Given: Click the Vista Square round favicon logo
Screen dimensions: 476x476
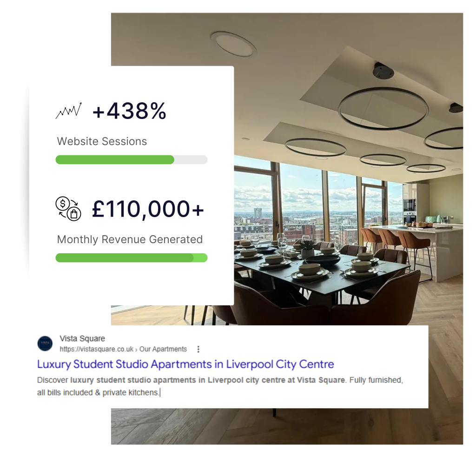Looking at the screenshot, I should tap(45, 344).
